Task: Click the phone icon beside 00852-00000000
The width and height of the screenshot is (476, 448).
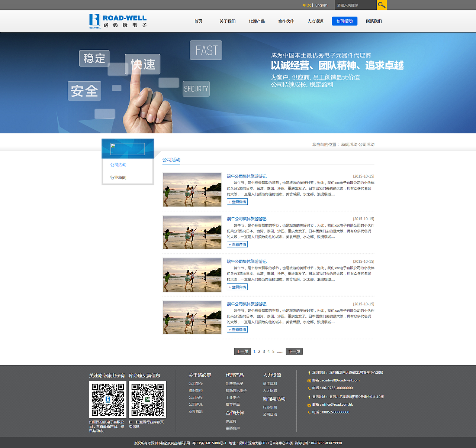Action: coord(309,412)
